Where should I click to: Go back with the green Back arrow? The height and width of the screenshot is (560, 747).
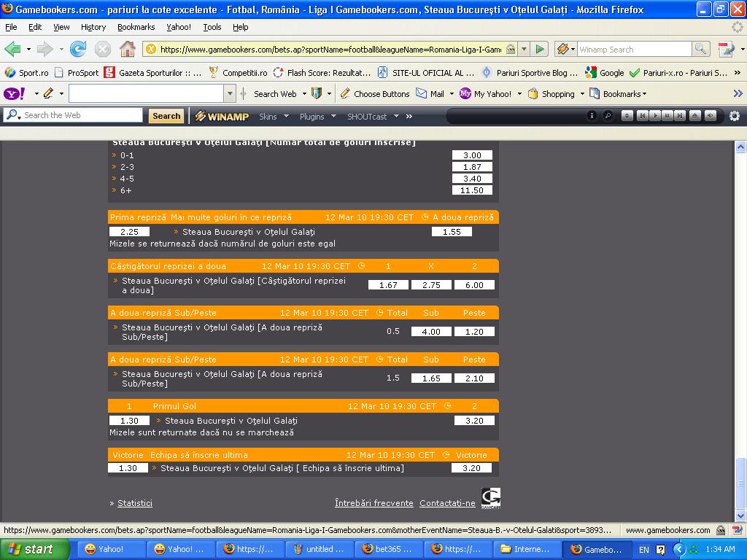click(x=13, y=49)
